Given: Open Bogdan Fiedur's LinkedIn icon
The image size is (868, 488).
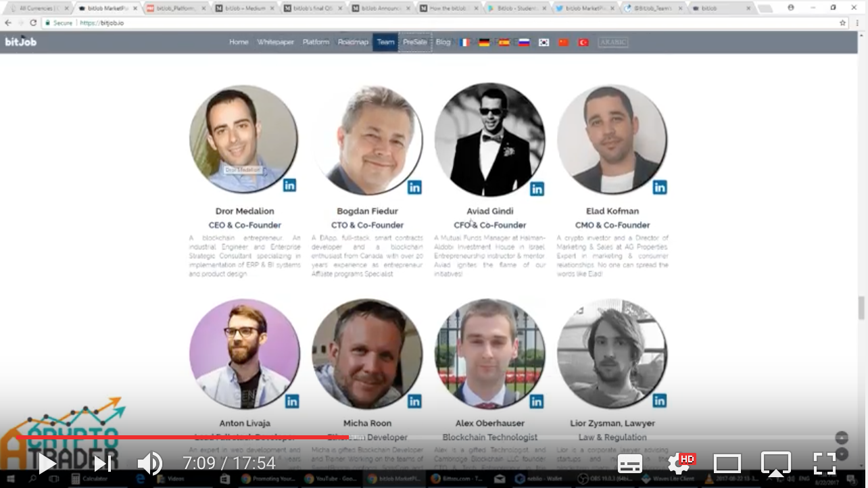Looking at the screenshot, I should click(414, 187).
